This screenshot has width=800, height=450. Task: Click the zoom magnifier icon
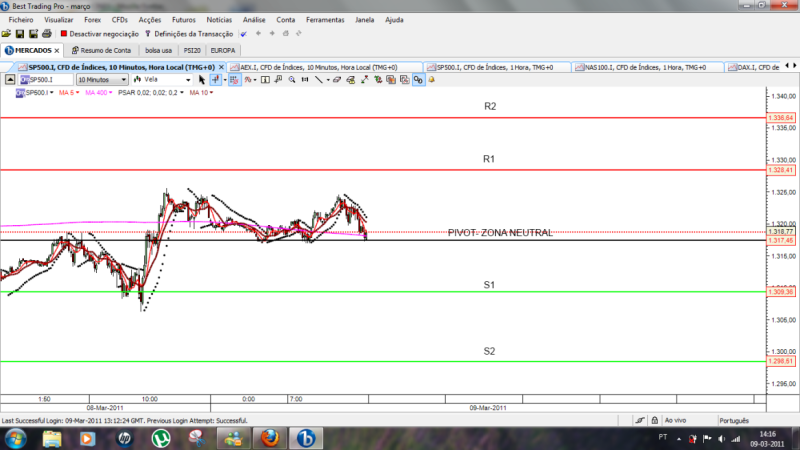[292, 80]
